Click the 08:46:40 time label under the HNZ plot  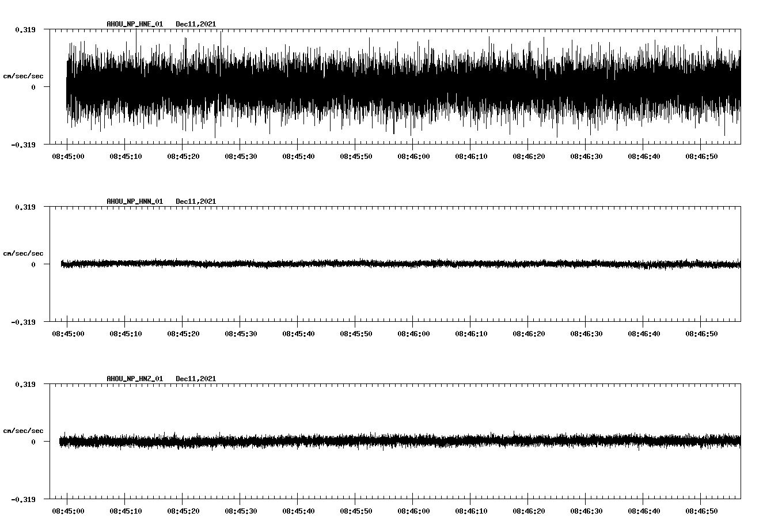coord(644,511)
